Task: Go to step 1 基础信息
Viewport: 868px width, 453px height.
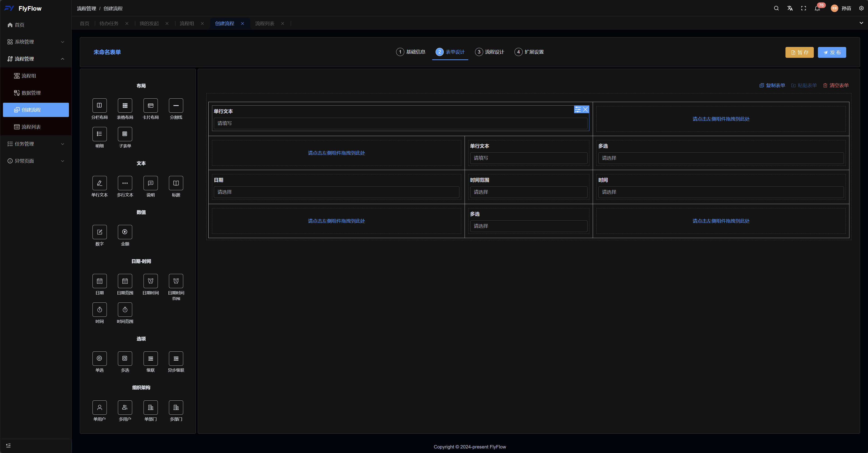Action: point(411,52)
